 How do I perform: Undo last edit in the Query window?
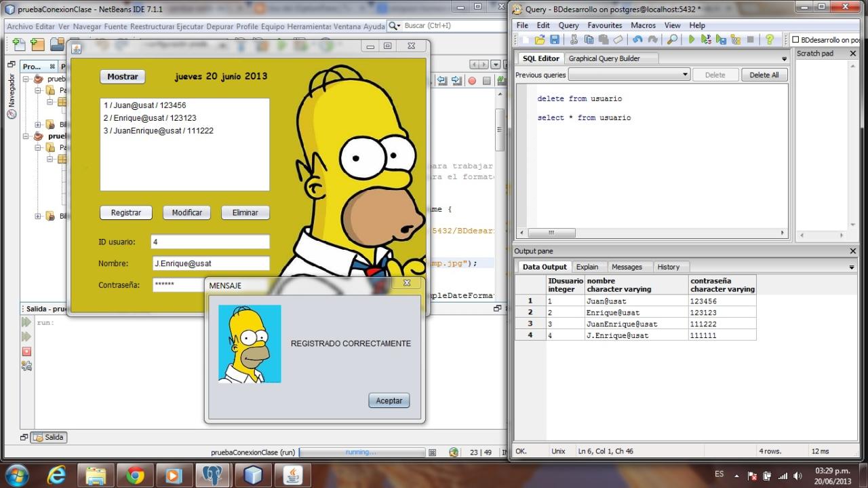click(x=637, y=40)
